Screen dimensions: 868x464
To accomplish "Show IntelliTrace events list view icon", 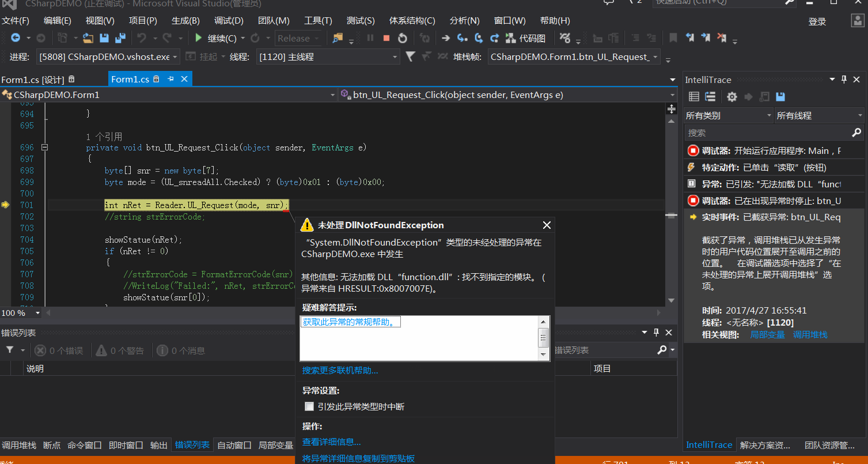I will click(694, 97).
